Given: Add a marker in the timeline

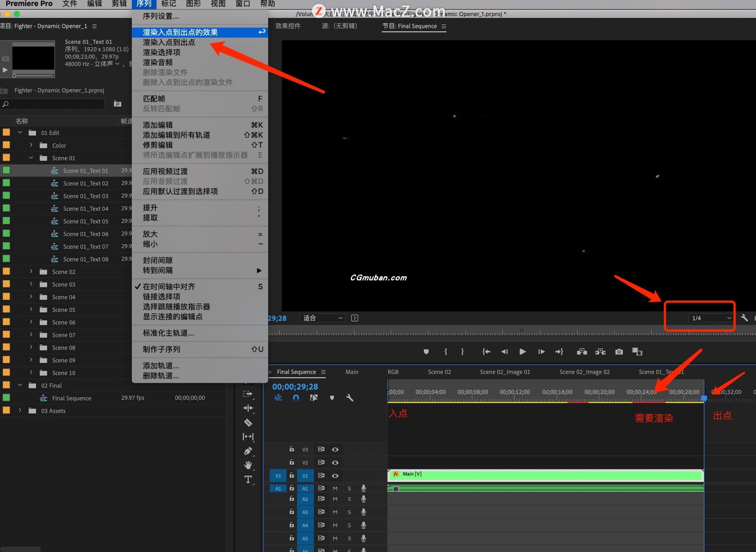Looking at the screenshot, I should pyautogui.click(x=332, y=398).
